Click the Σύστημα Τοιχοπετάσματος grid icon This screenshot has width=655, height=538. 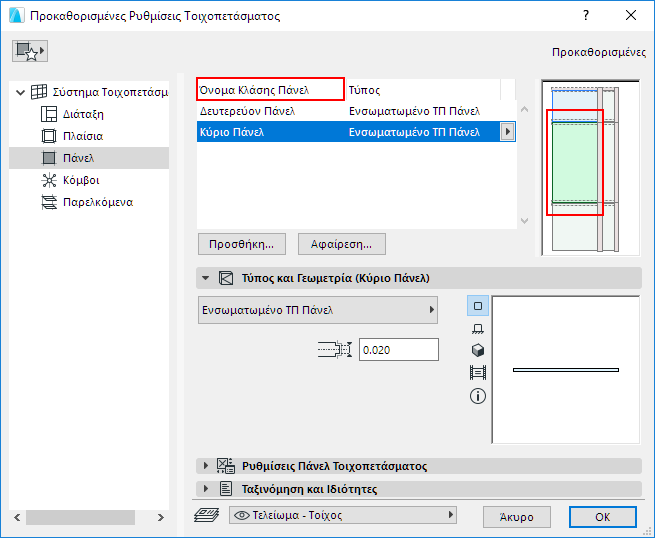(x=39, y=92)
